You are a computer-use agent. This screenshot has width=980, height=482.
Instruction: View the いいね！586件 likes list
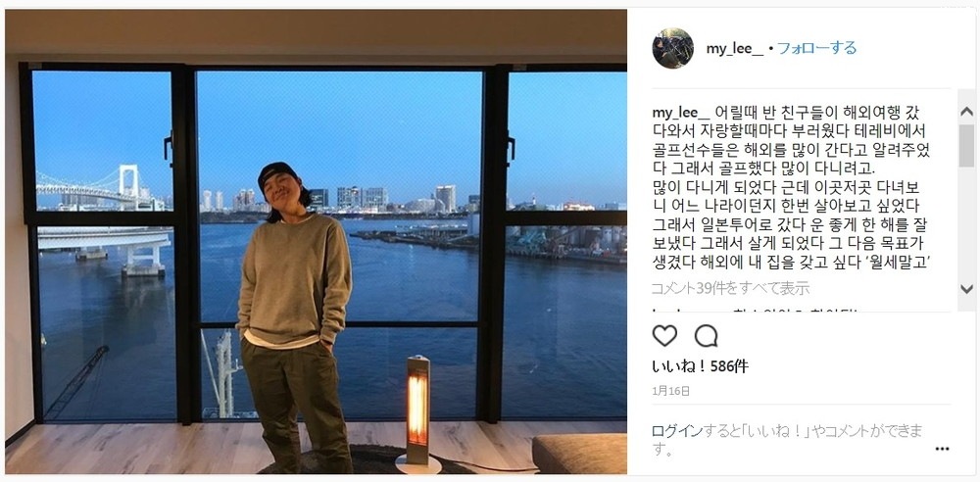pyautogui.click(x=700, y=366)
